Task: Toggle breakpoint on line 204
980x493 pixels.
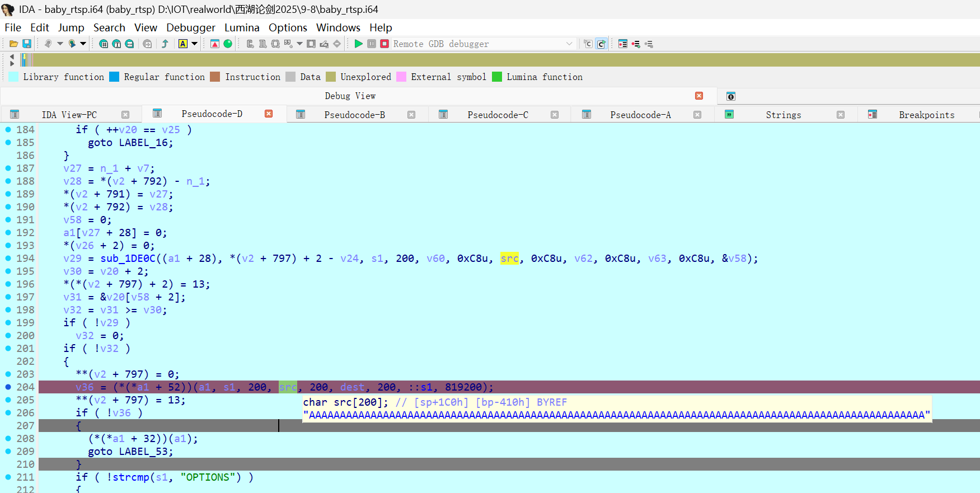Action: point(8,387)
